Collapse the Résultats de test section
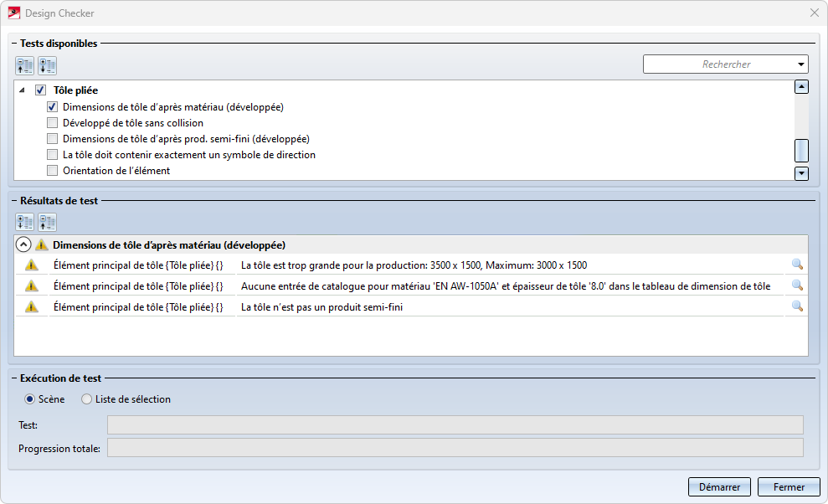Viewport: 828px width, 504px height. (x=14, y=201)
